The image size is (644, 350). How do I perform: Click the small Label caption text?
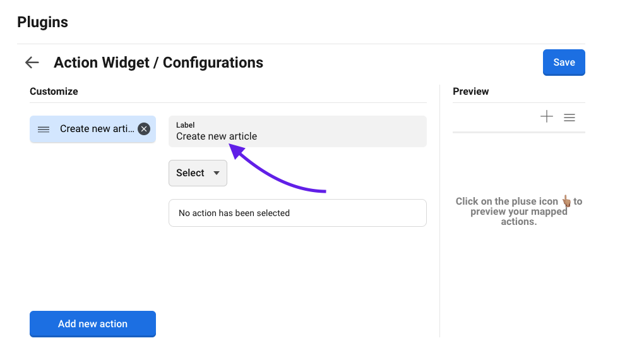pos(185,125)
